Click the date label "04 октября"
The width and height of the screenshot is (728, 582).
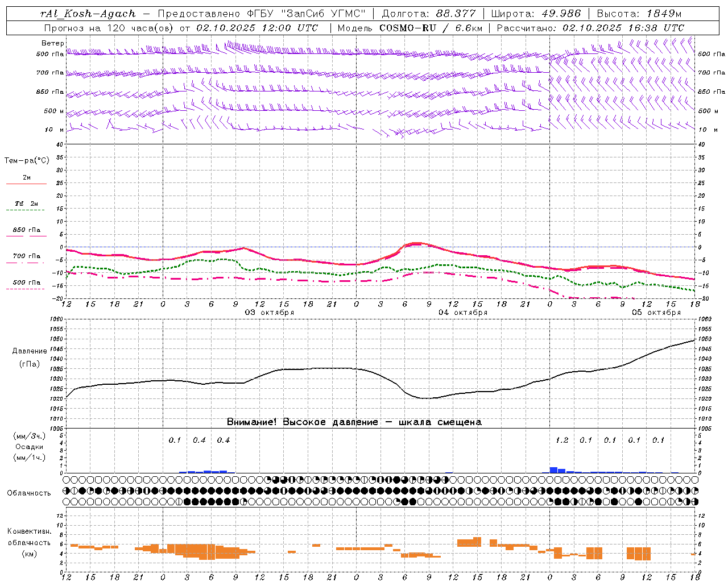463,313
